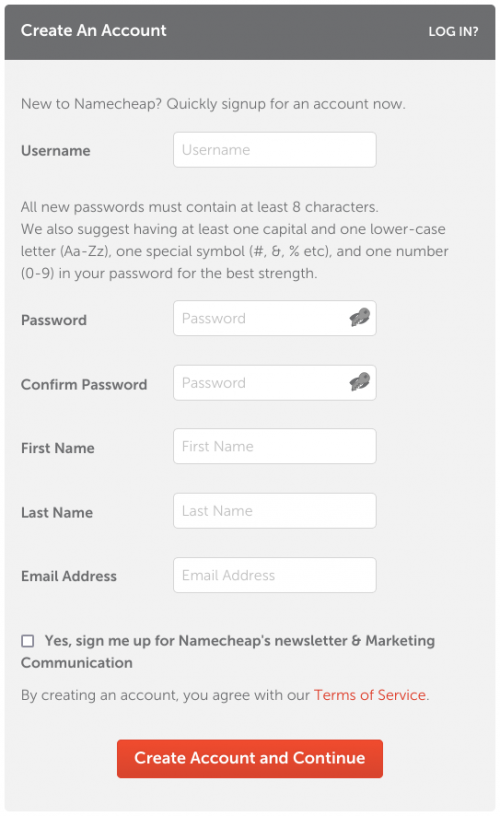Click the newsletter & Marketing Communication label text
This screenshot has height=816, width=500.
pyautogui.click(x=228, y=652)
